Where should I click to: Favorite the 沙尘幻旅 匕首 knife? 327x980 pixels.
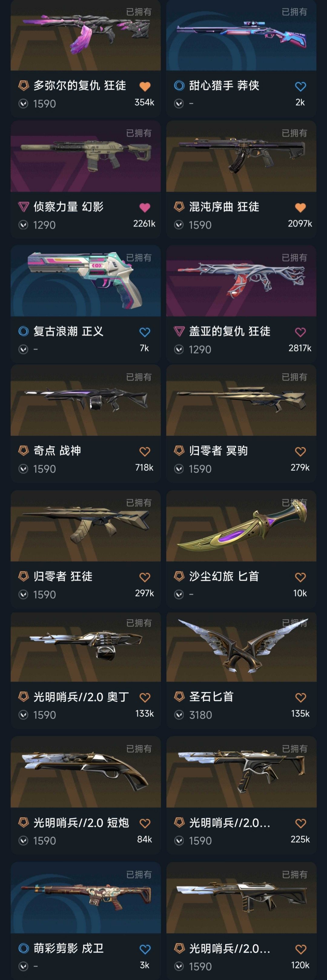click(300, 577)
